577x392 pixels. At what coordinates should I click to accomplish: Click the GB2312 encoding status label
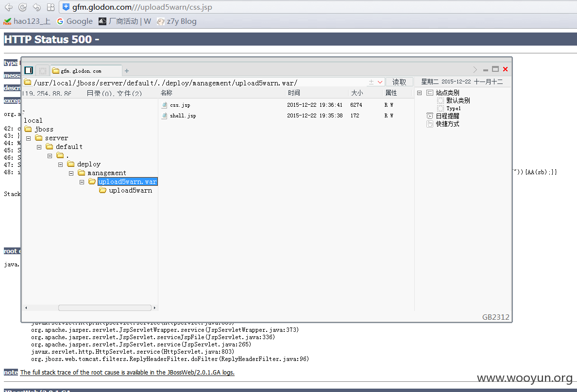pyautogui.click(x=496, y=317)
